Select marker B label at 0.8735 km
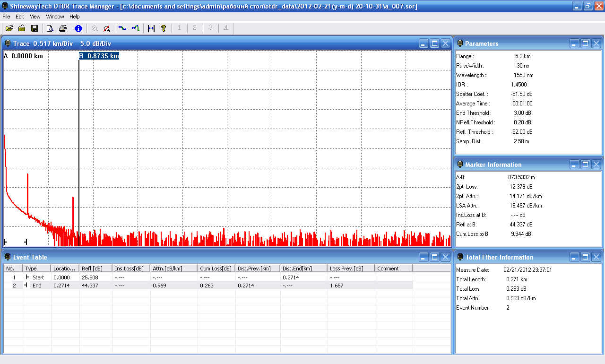The height and width of the screenshot is (364, 605). pyautogui.click(x=99, y=56)
